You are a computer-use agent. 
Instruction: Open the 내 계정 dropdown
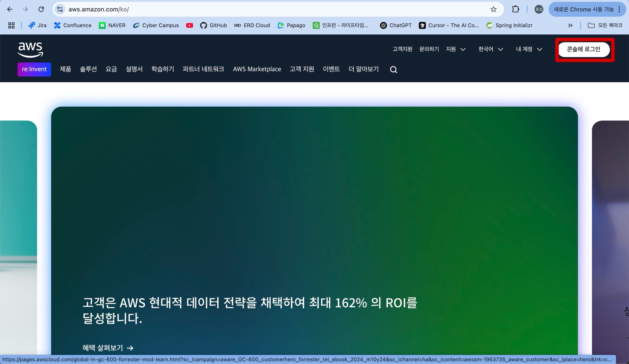[x=527, y=49]
